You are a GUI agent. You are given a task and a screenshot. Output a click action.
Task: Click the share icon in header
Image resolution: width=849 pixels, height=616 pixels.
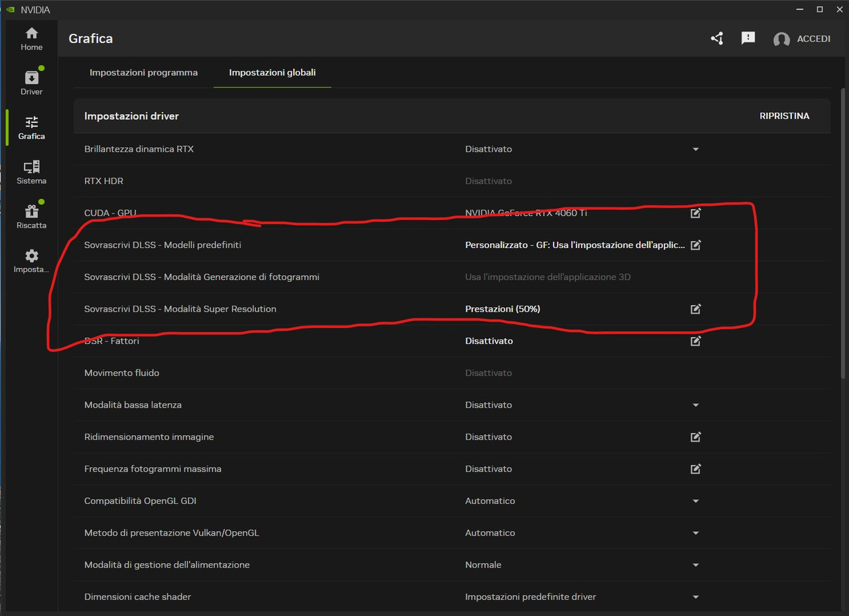[x=717, y=38]
